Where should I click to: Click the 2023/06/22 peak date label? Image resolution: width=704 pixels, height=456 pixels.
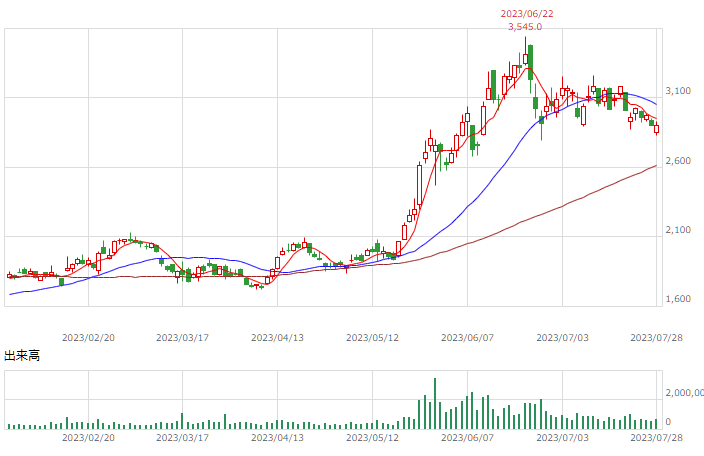[527, 14]
